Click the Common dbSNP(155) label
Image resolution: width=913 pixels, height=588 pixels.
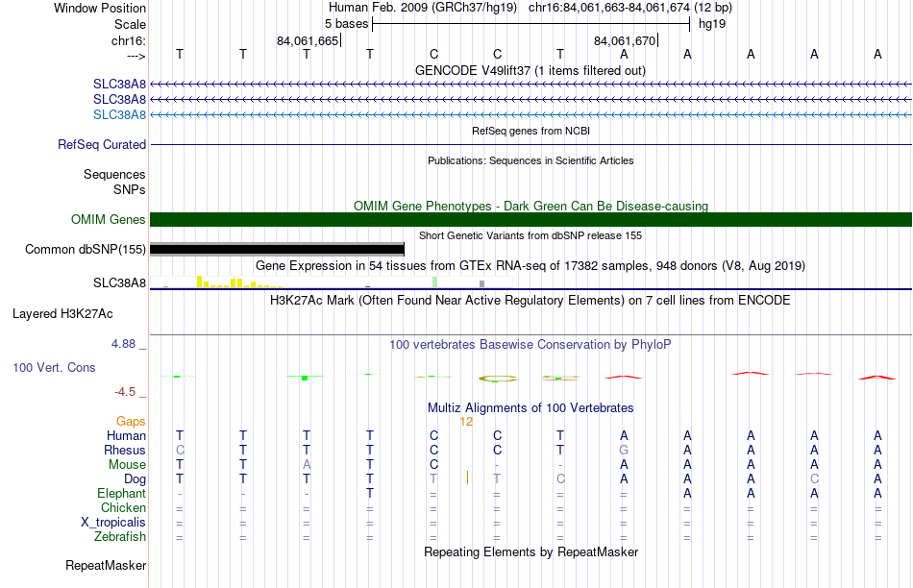(85, 249)
